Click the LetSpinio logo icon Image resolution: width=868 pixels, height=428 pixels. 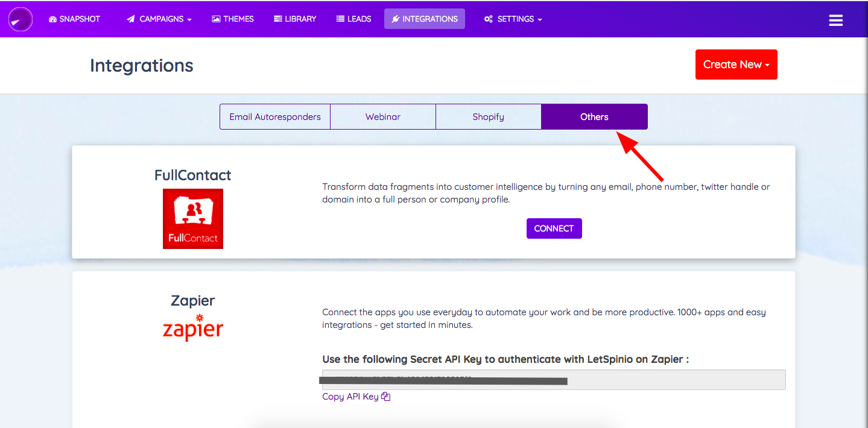(x=21, y=19)
